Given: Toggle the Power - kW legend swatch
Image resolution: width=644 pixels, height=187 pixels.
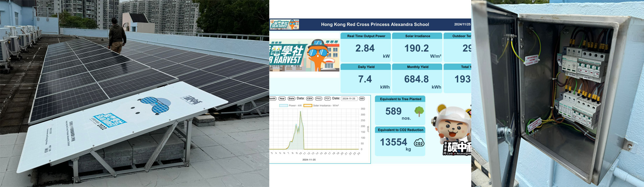Looking at the screenshot, I should coord(283,106).
